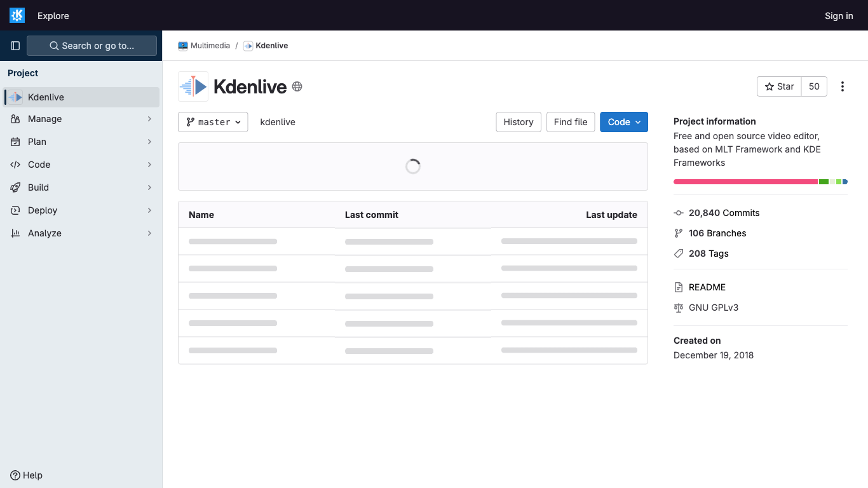Expand the Code sidebar section chevron
The height and width of the screenshot is (488, 868).
point(149,165)
